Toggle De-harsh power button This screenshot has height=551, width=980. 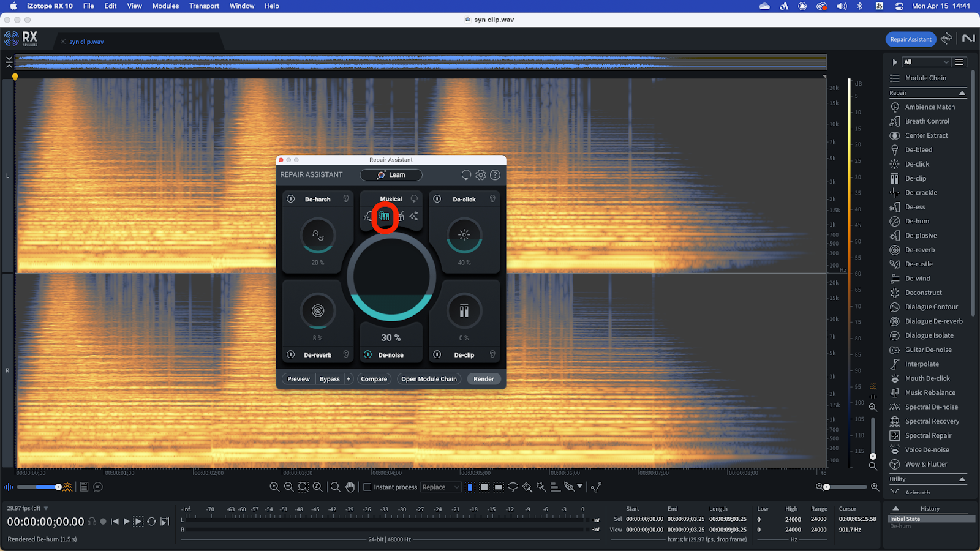pos(291,199)
